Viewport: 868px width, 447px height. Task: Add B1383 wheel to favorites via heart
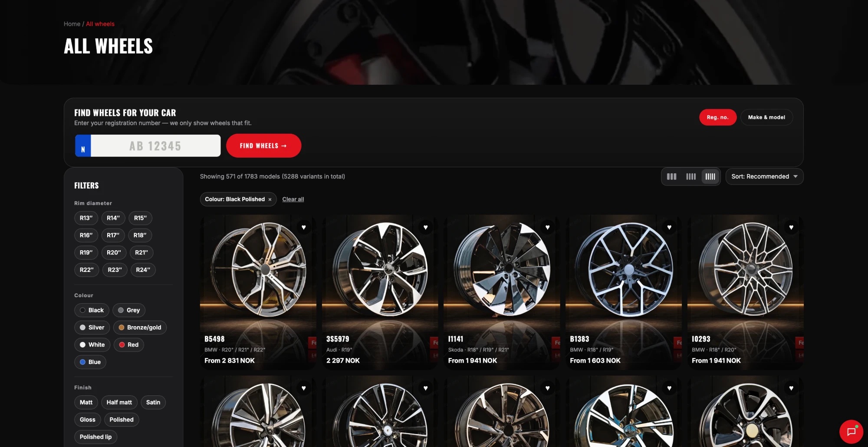click(669, 227)
